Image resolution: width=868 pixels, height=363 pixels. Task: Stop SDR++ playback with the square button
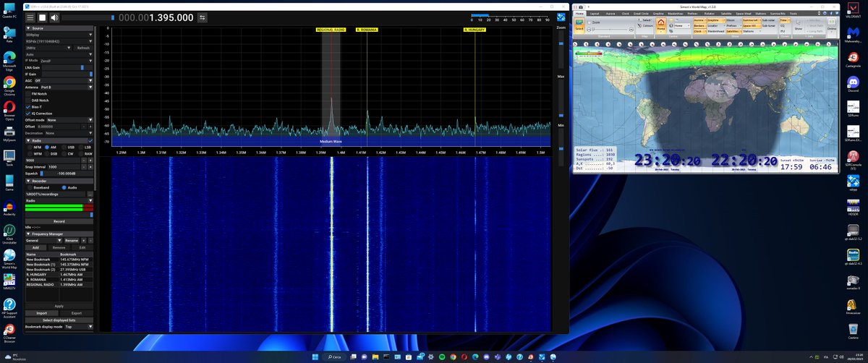[43, 17]
